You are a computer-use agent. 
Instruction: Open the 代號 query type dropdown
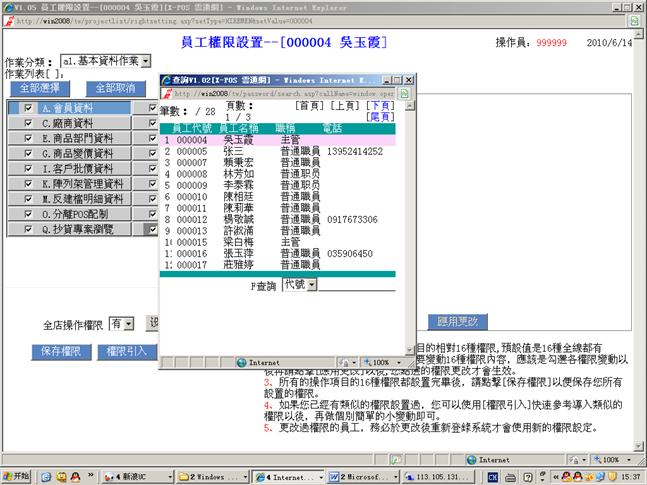tap(311, 285)
